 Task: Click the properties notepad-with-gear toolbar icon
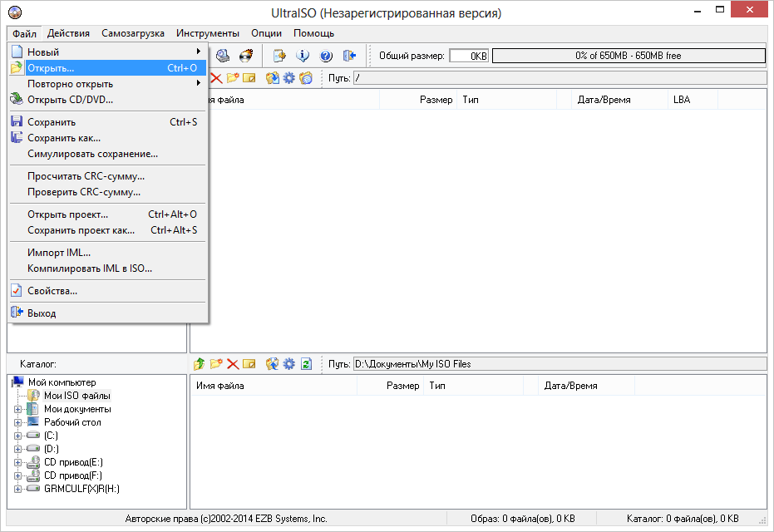pos(279,56)
